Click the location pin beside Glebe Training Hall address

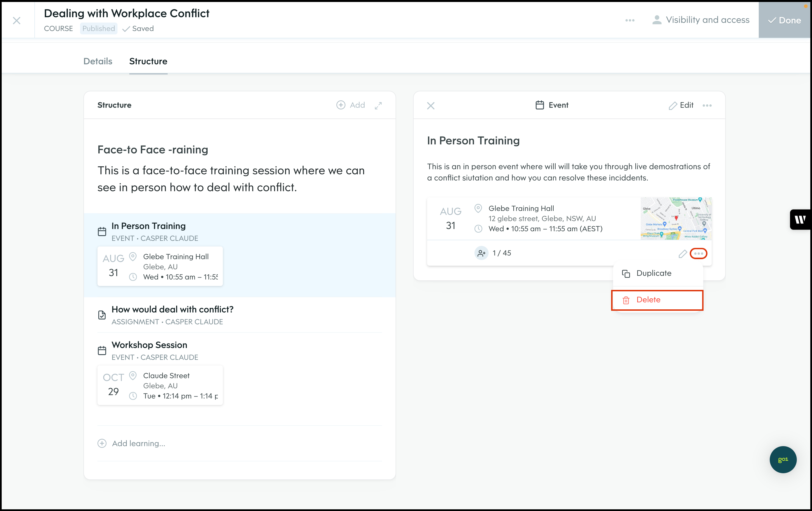click(x=478, y=208)
